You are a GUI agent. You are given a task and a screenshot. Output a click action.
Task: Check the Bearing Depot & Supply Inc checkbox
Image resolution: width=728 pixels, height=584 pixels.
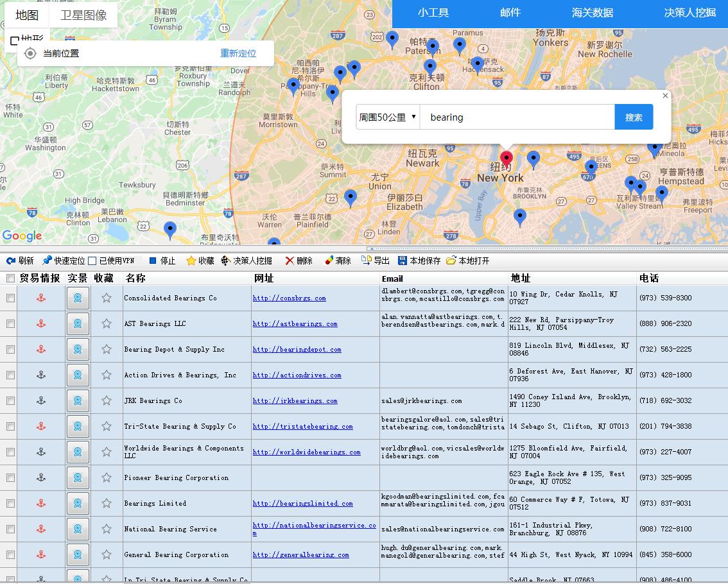[x=10, y=349]
